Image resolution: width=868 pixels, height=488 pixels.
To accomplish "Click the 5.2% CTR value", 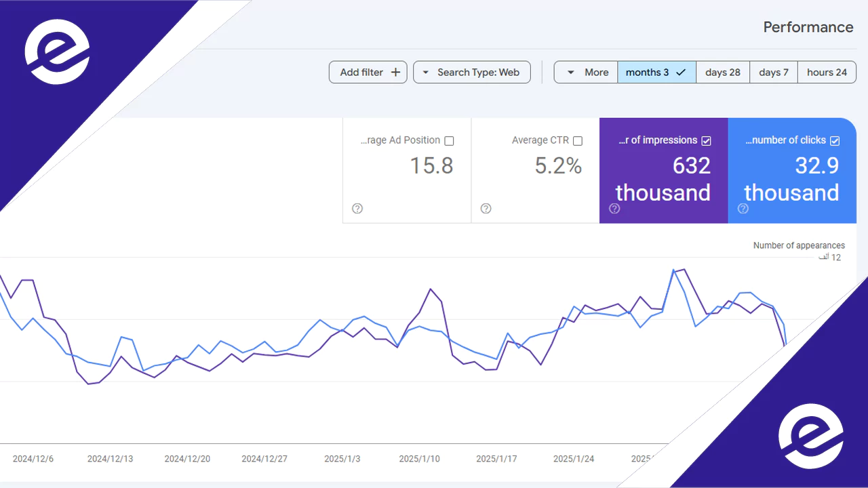I will (558, 166).
